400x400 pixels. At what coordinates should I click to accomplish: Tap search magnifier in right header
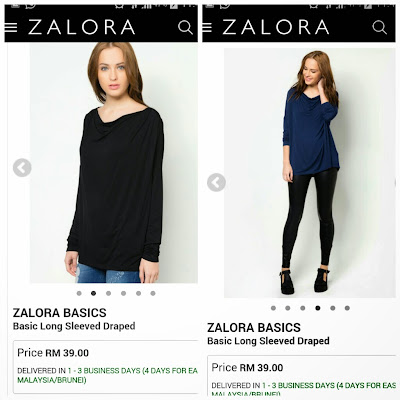pos(379,27)
